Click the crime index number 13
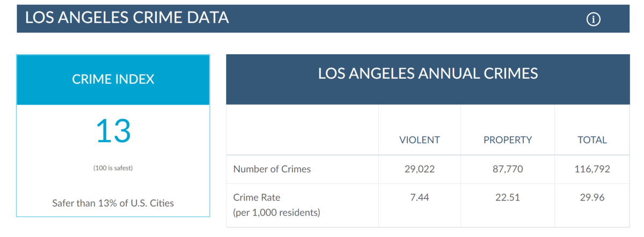 (x=113, y=131)
